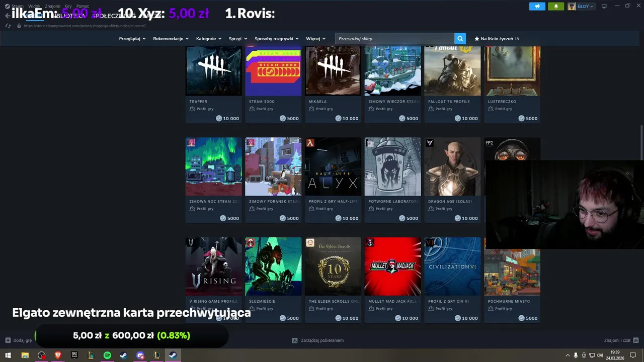The width and height of the screenshot is (644, 362).
Task: Click the active Steam taskbar icon
Action: click(173, 355)
